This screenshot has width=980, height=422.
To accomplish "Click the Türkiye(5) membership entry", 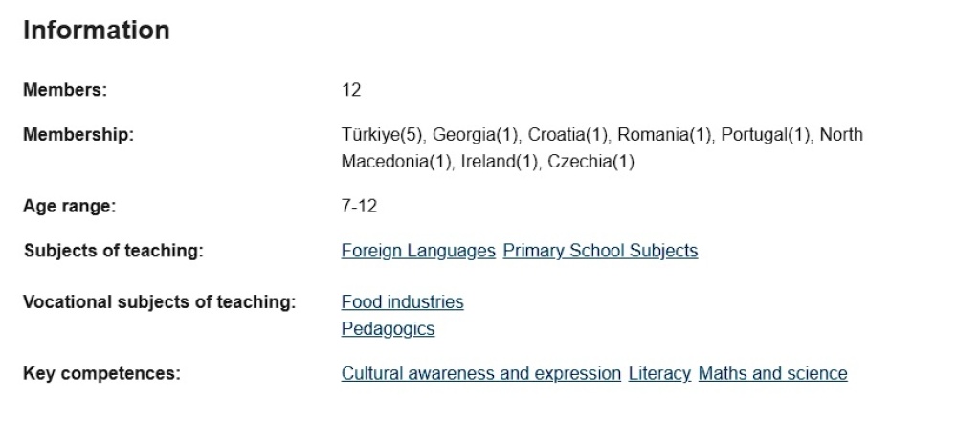I will pos(382,134).
